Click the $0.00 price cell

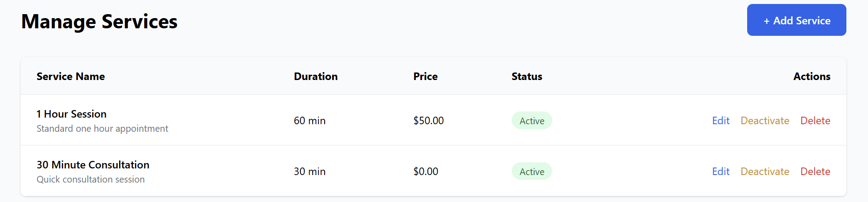click(426, 172)
